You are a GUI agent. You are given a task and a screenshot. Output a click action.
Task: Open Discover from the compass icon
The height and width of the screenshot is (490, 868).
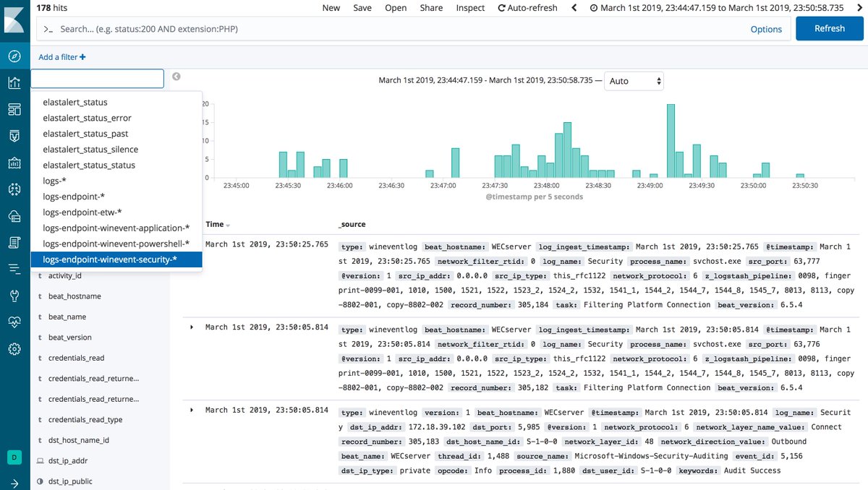click(x=14, y=56)
